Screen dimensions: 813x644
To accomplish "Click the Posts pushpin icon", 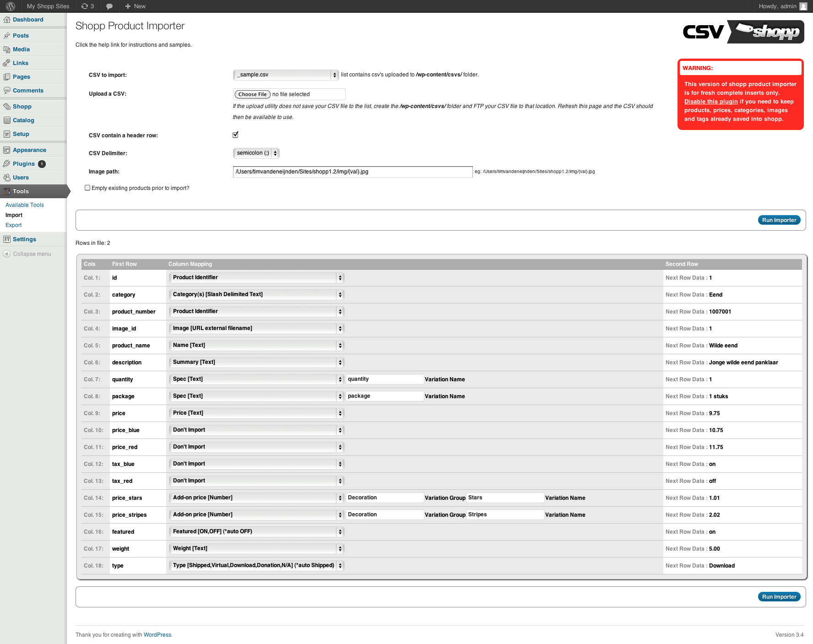I will click(7, 36).
